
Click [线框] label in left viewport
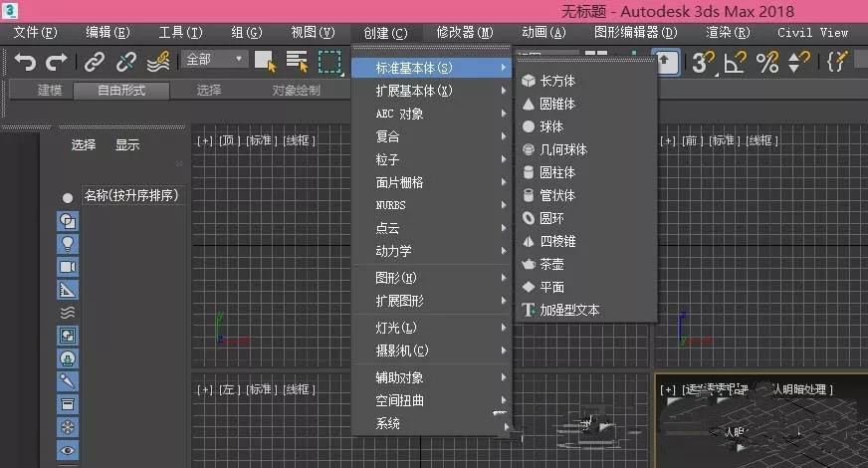(299, 390)
